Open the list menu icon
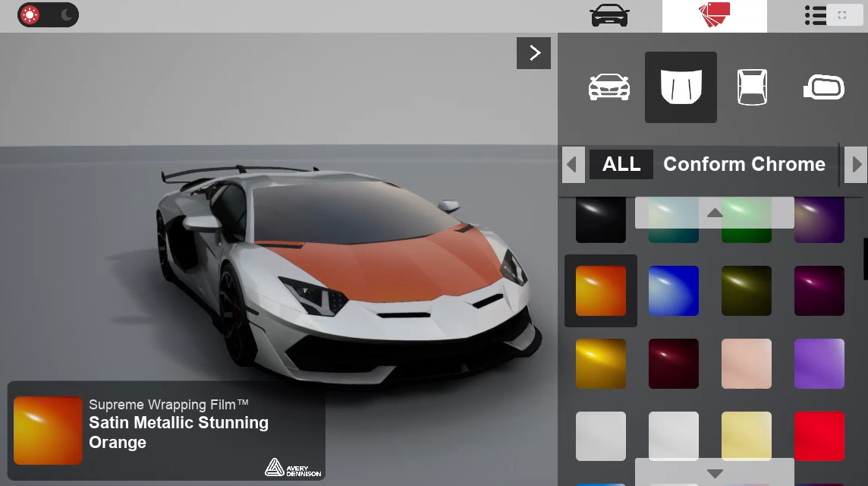The image size is (868, 486). pos(815,15)
